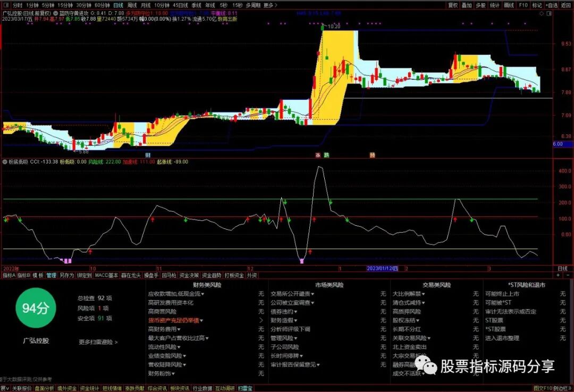
Task: Open the 更多扫雷避险 link
Action: coord(98,342)
